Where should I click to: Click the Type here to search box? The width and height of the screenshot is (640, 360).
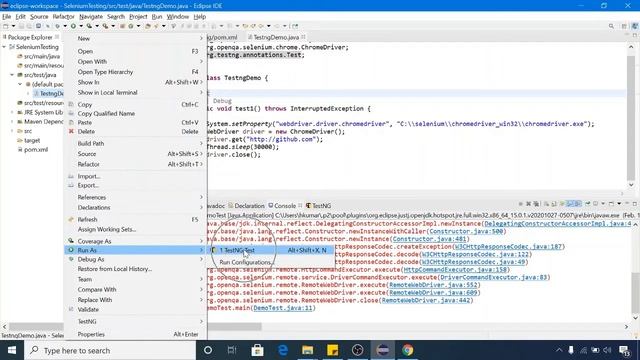(x=111, y=350)
